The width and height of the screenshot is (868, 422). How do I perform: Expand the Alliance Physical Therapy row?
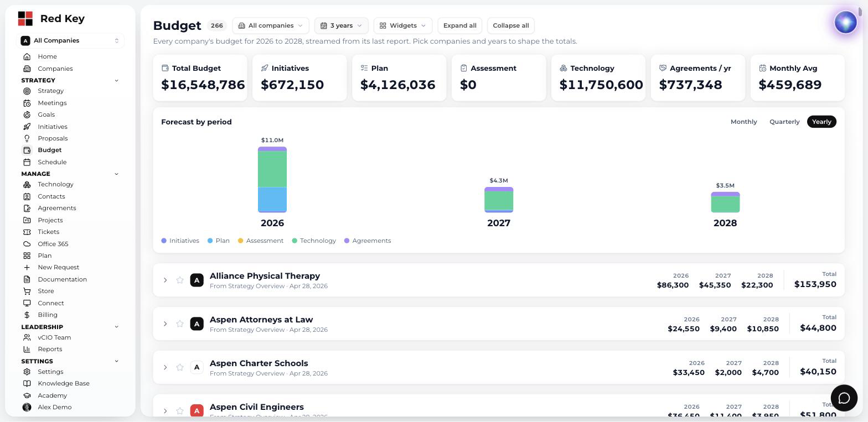point(165,280)
